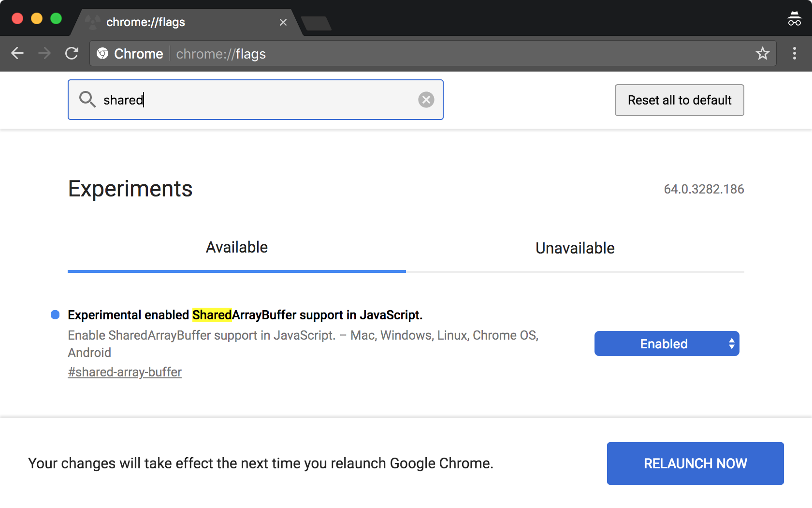The height and width of the screenshot is (508, 812).
Task: Click the blue modified-flag dot indicator
Action: coord(55,315)
